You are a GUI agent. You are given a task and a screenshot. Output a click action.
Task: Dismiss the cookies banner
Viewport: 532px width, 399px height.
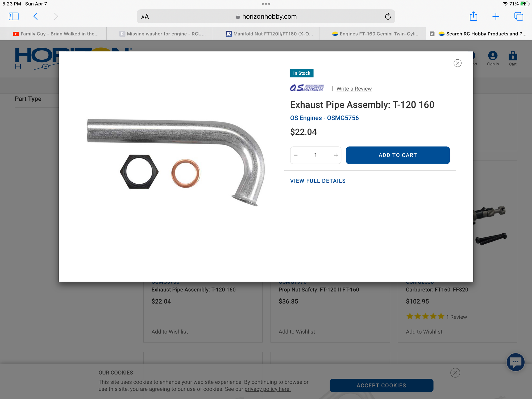[455, 373]
